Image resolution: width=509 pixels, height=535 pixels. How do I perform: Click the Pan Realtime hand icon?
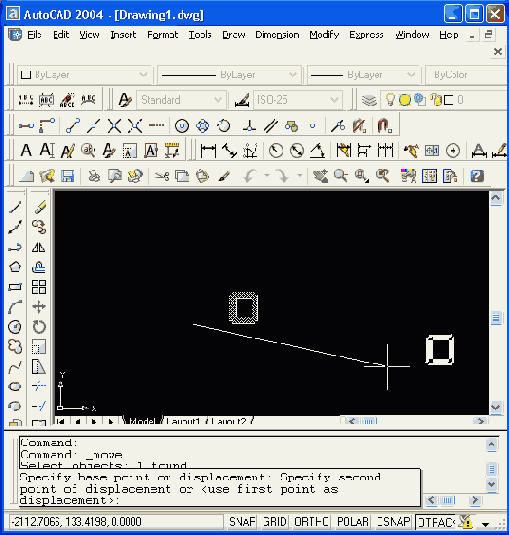pos(320,176)
